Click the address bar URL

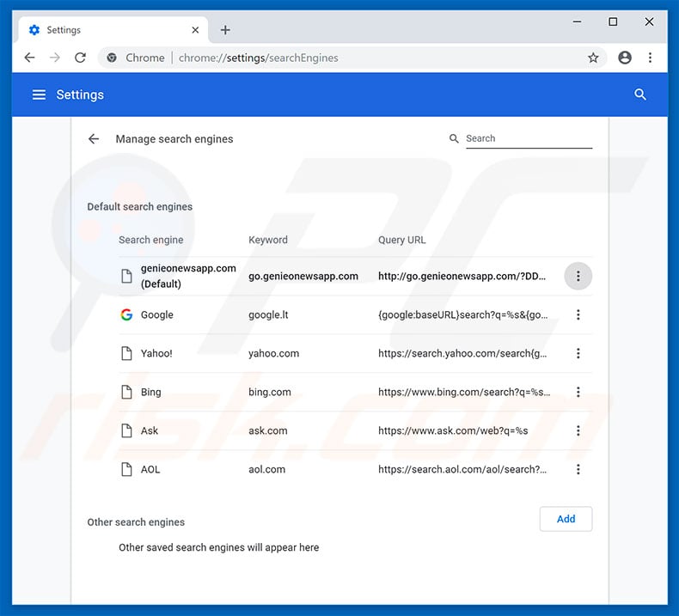point(258,58)
